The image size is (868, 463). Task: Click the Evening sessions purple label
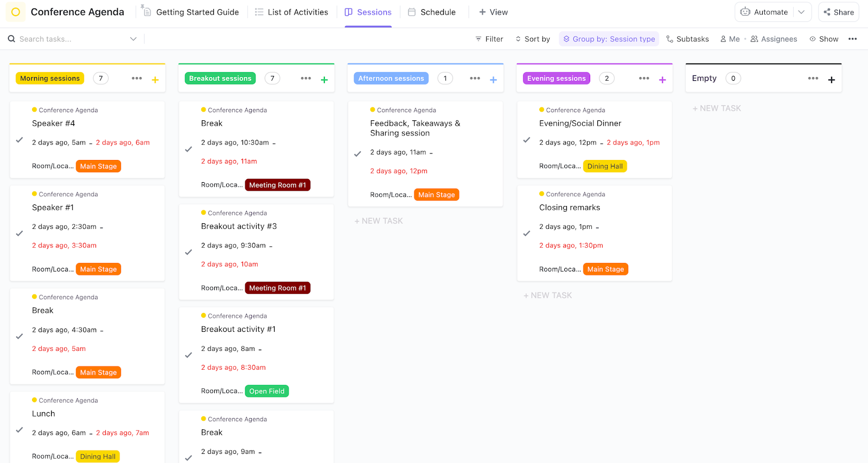point(557,79)
